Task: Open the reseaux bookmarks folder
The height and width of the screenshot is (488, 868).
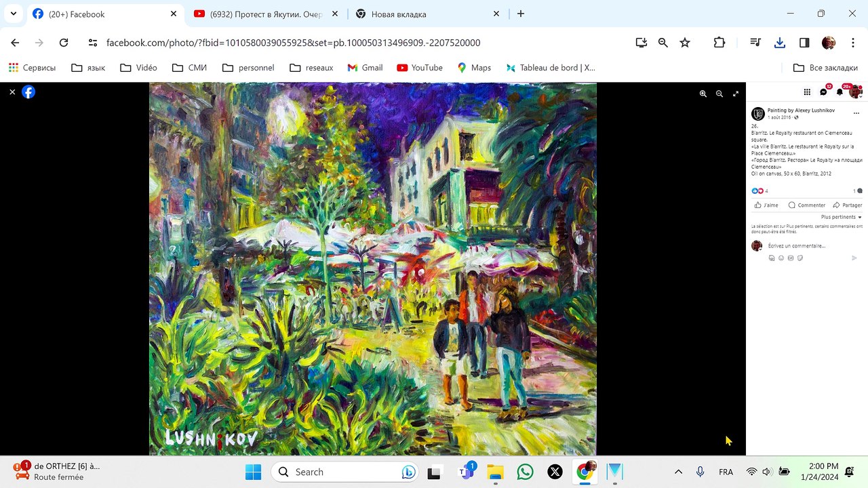Action: point(311,68)
